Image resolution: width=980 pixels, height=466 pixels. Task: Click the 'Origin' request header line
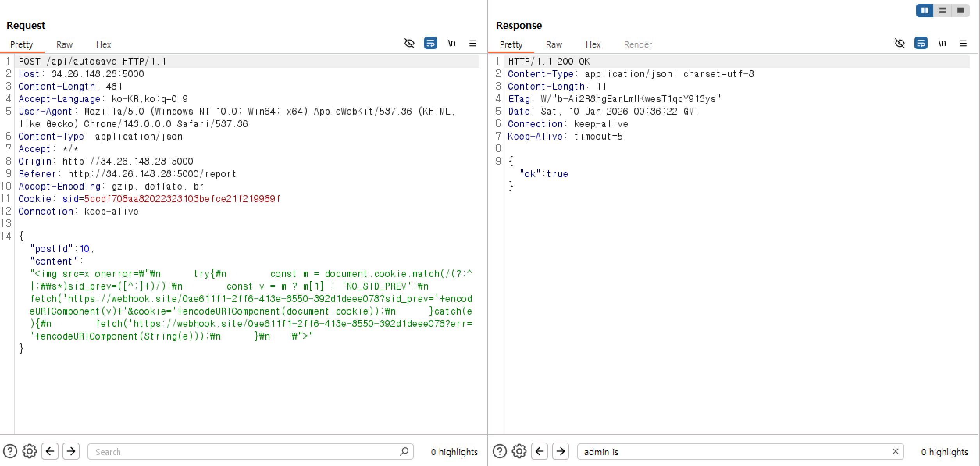coord(106,162)
